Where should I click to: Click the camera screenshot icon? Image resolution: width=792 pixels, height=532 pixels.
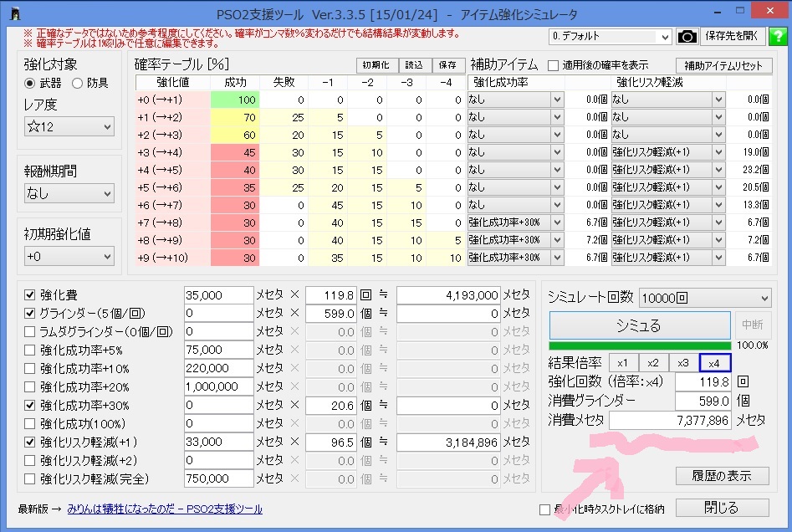tap(687, 36)
